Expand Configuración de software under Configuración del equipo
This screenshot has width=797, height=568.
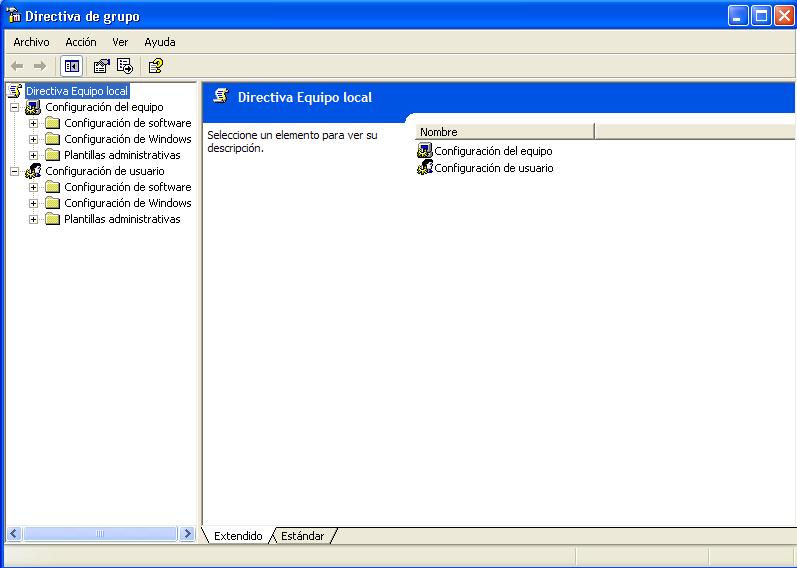click(x=34, y=124)
